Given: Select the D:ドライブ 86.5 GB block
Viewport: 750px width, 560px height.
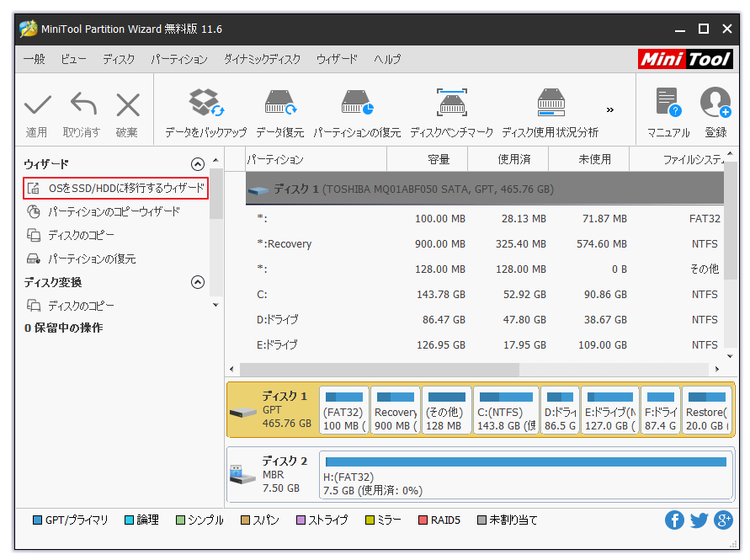Looking at the screenshot, I should click(560, 410).
